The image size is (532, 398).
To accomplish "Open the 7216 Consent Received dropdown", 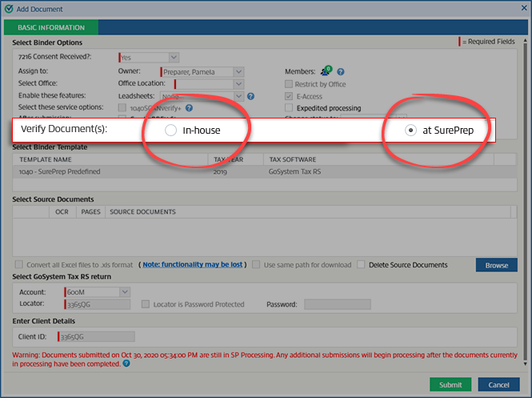I will click(174, 57).
